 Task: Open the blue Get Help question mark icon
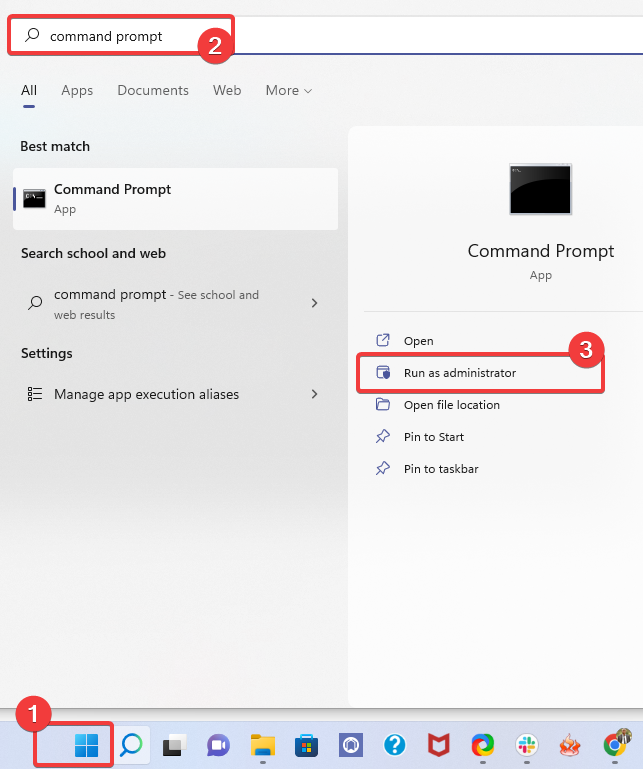click(x=395, y=745)
